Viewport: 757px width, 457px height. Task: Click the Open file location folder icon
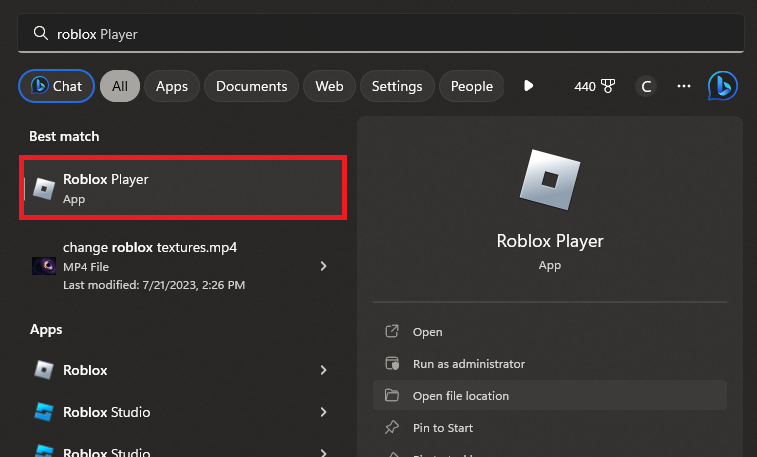[x=392, y=395]
